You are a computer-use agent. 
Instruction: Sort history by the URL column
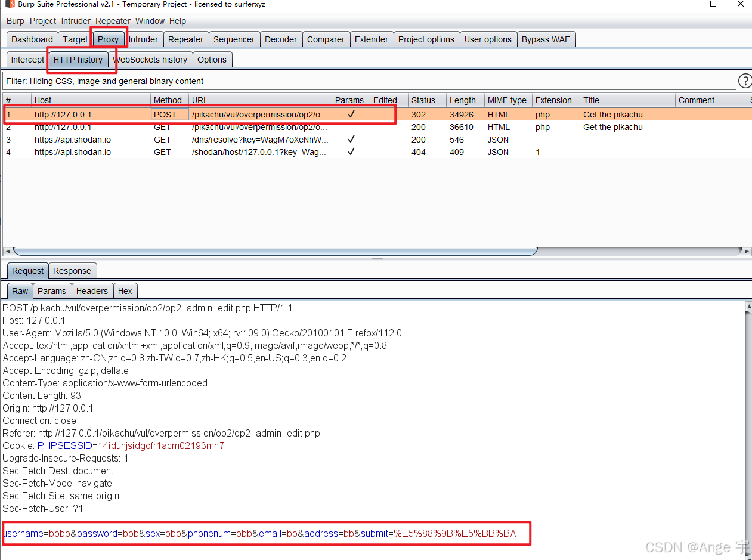(x=260, y=100)
